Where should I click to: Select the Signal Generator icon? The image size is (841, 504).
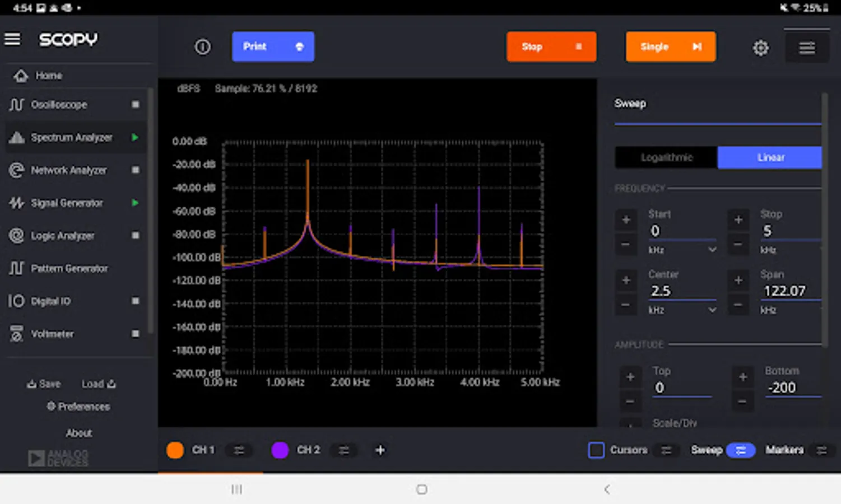[16, 203]
